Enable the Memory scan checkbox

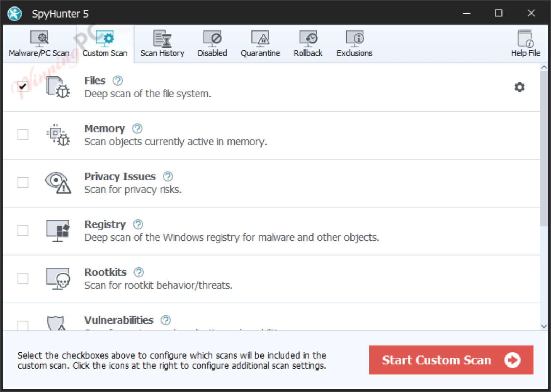coord(23,135)
